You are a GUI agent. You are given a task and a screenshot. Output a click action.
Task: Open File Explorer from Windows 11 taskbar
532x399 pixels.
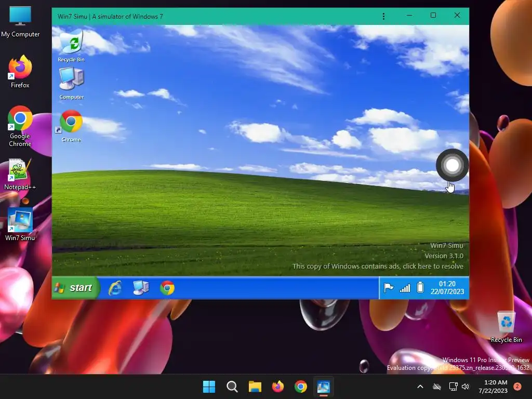tap(255, 387)
